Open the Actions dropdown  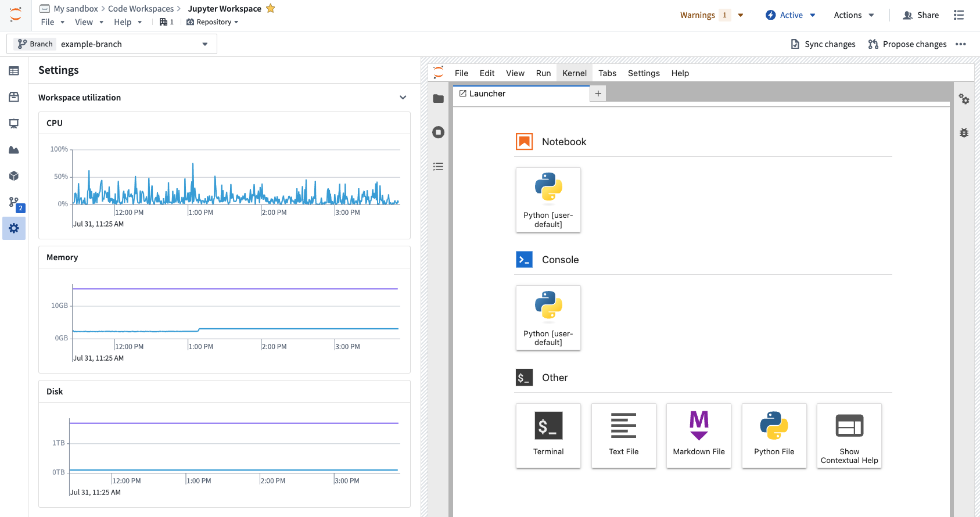(x=854, y=15)
